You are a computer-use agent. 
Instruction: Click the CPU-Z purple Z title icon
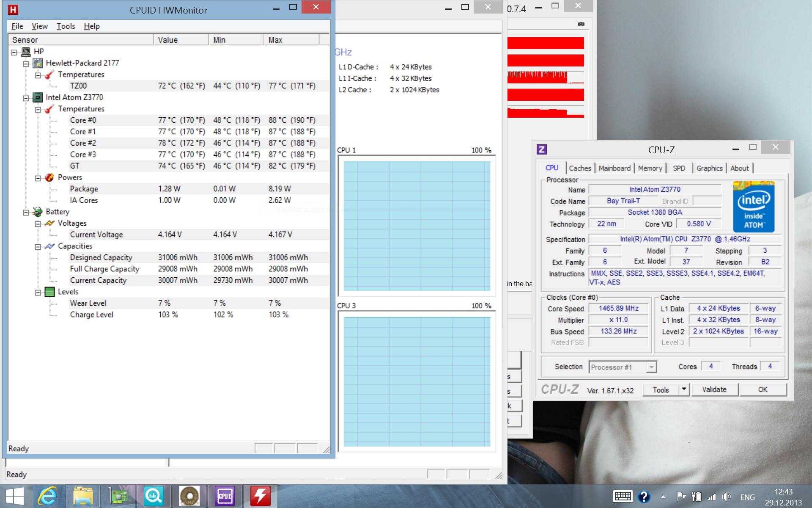click(541, 149)
